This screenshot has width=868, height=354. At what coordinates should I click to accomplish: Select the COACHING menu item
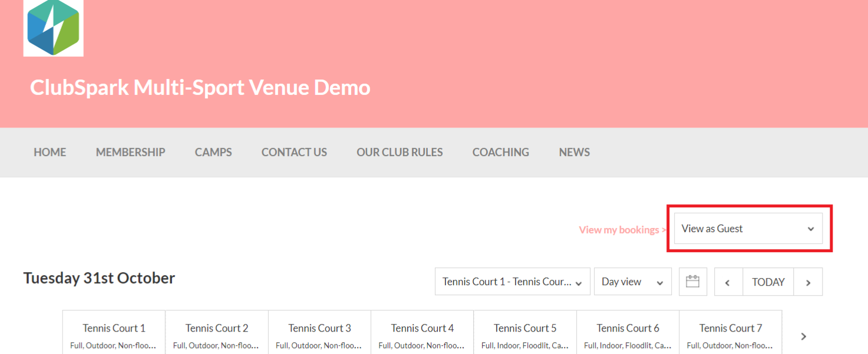(x=501, y=152)
